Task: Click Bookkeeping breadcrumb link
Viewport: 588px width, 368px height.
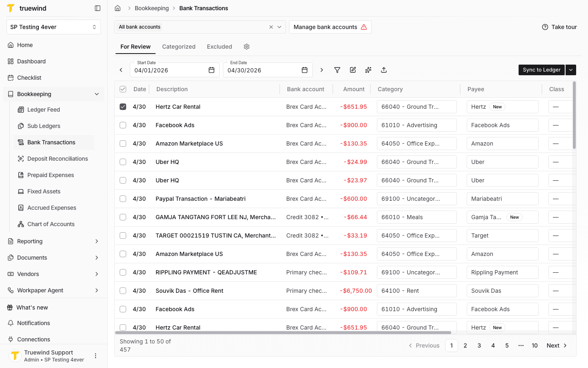Action: 151,8
